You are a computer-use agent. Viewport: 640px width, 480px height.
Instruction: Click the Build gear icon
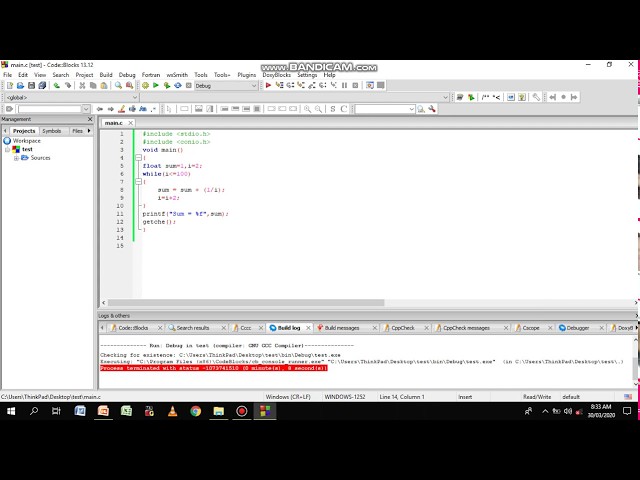(x=145, y=85)
